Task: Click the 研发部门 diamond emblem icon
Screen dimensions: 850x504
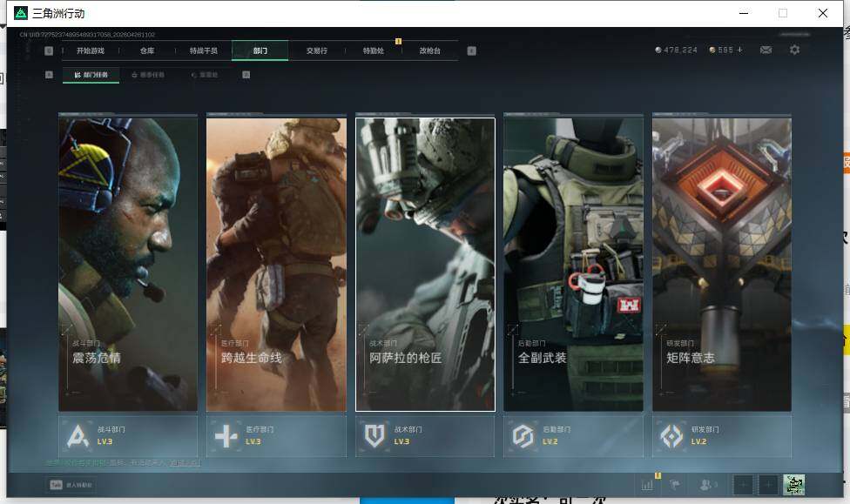Action: [671, 435]
